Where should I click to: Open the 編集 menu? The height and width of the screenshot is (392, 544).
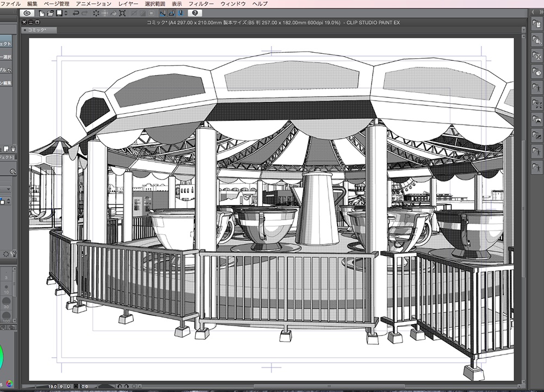[32, 4]
